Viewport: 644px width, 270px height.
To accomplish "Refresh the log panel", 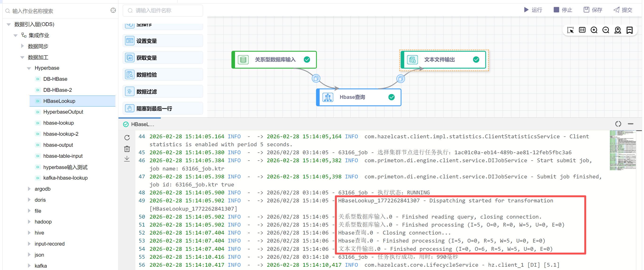I will click(x=127, y=138).
